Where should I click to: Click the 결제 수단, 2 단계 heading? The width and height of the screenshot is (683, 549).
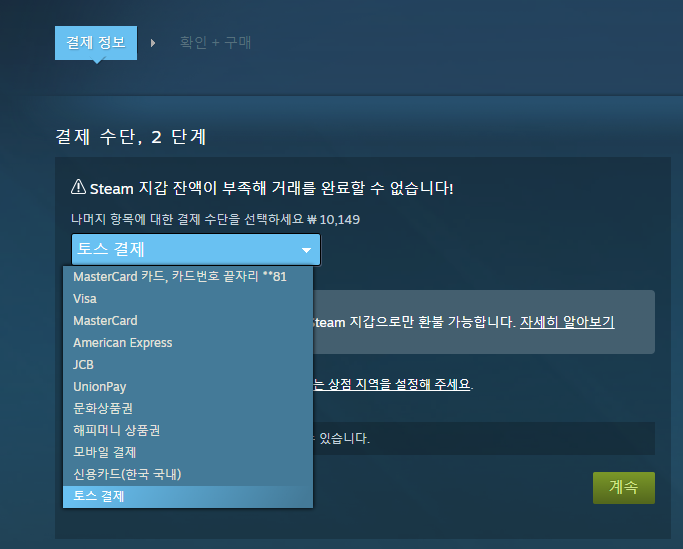pyautogui.click(x=131, y=137)
